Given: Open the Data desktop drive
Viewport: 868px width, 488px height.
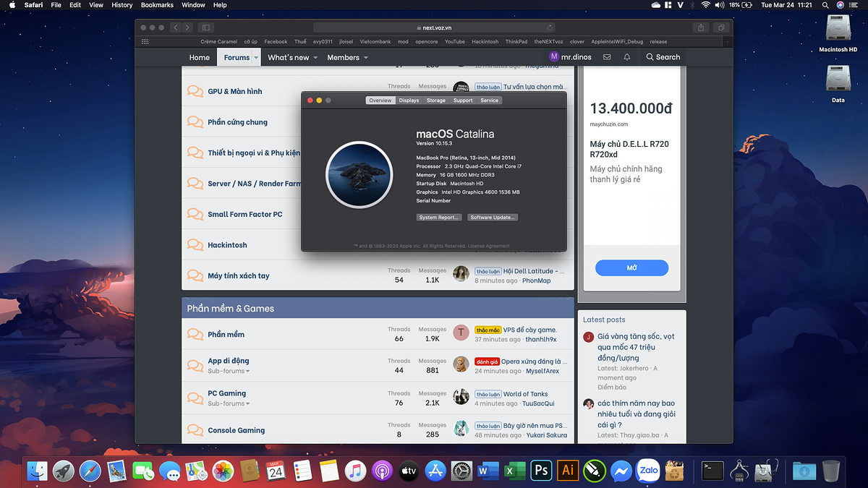Looking at the screenshot, I should tap(838, 84).
